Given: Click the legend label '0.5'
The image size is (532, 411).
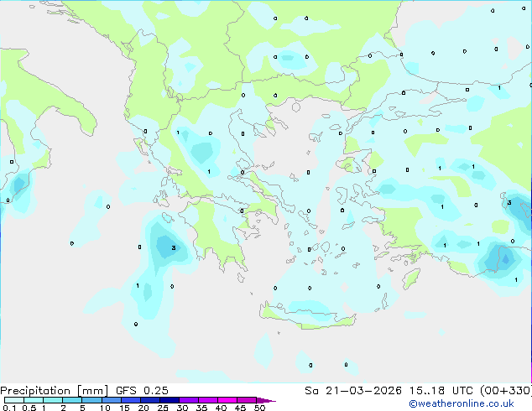Looking at the screenshot, I should (29, 408).
